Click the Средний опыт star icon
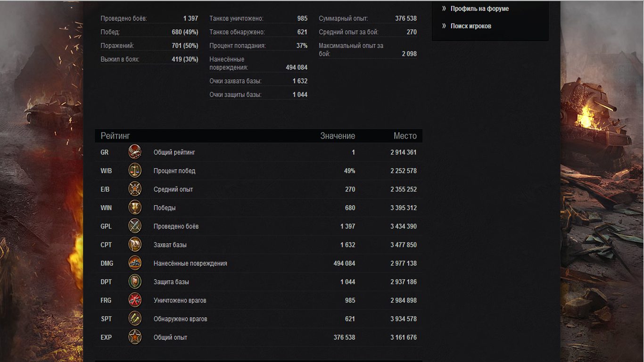The image size is (644, 362). tap(135, 189)
